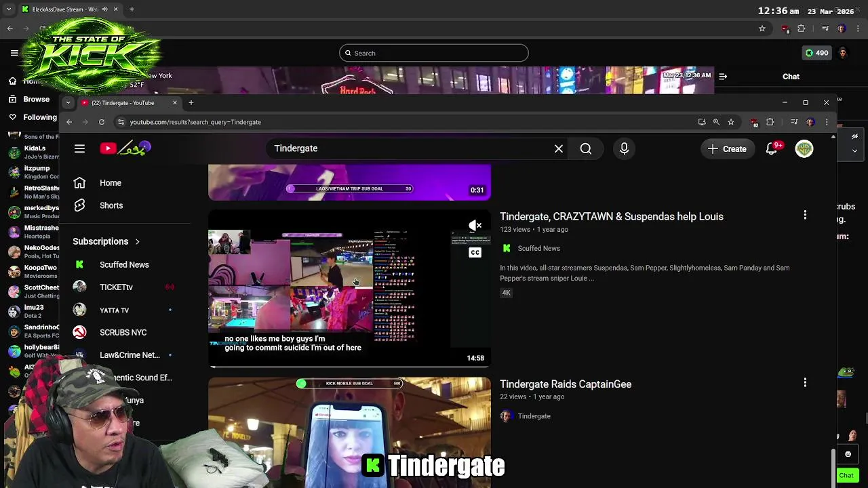
Task: Open Following in Kick sidebar
Action: (40, 117)
